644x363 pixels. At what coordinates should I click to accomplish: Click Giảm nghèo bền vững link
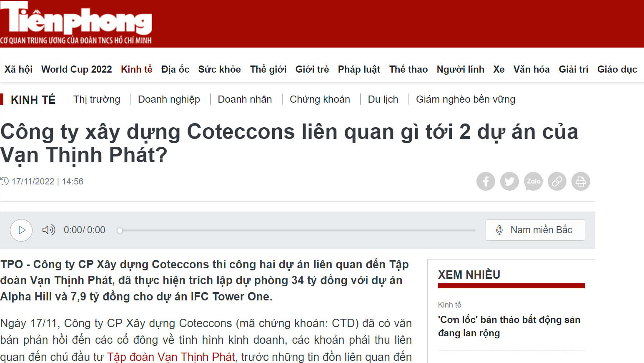click(466, 99)
